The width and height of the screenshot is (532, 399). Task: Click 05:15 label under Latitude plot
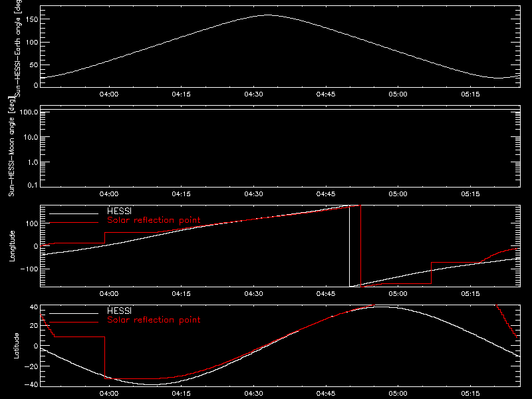470,393
